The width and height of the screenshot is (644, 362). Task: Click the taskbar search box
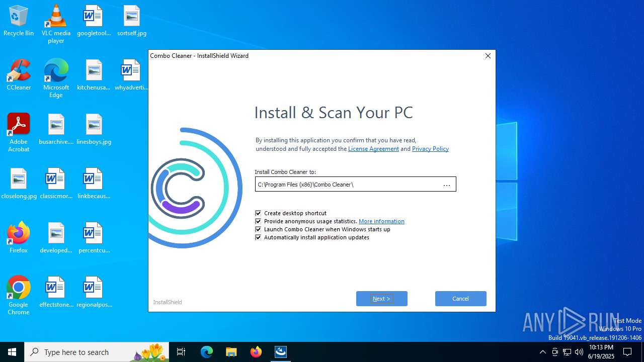(x=97, y=352)
